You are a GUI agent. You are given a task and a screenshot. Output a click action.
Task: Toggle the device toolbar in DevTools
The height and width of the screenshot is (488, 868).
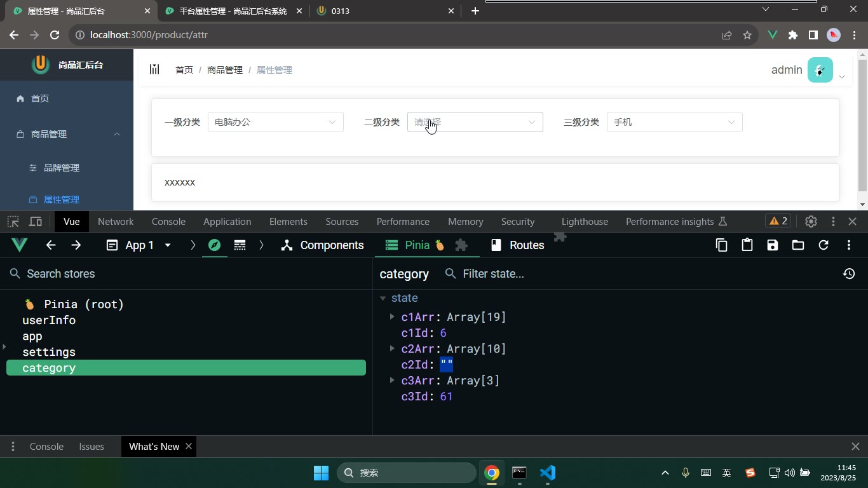(x=36, y=222)
